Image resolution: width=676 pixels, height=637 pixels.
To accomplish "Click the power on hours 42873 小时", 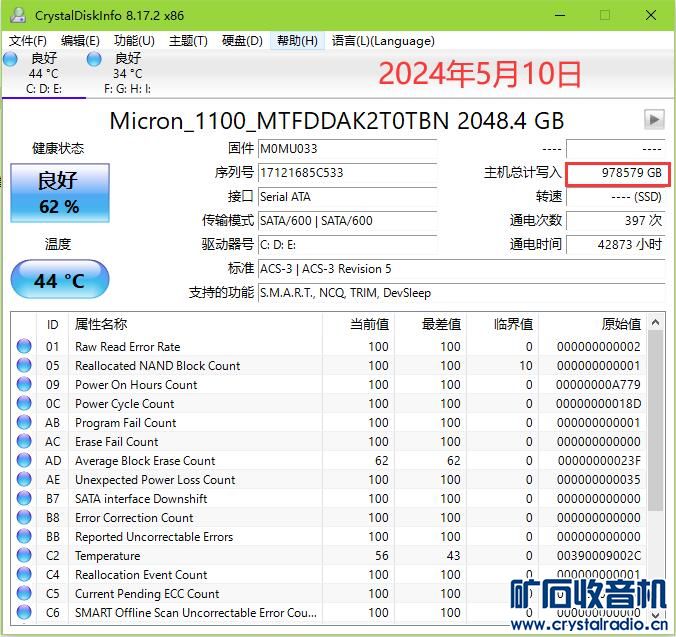I will point(616,245).
